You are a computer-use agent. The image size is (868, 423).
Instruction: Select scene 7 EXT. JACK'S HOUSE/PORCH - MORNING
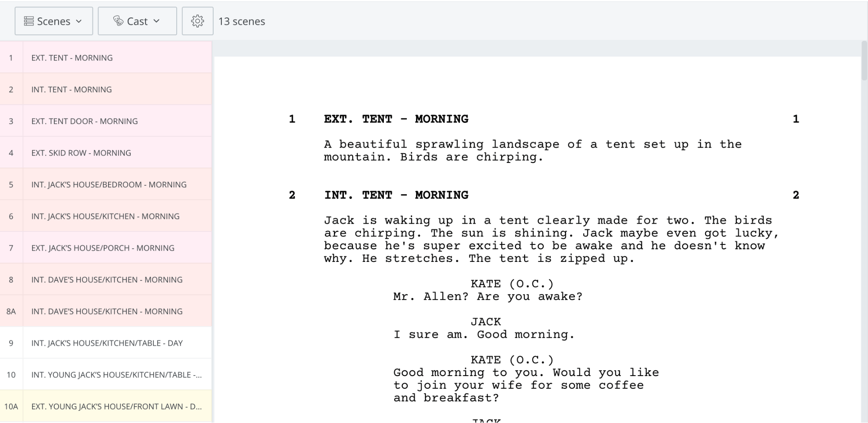106,248
